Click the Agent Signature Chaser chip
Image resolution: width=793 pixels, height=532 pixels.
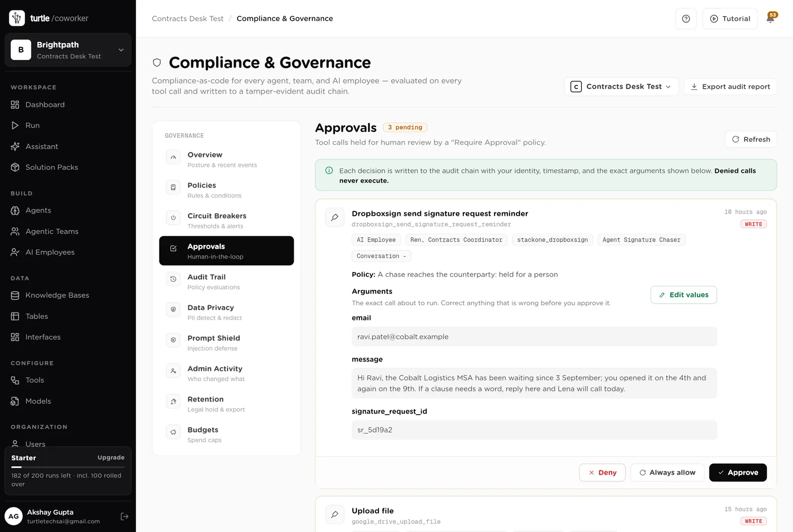[x=641, y=240]
